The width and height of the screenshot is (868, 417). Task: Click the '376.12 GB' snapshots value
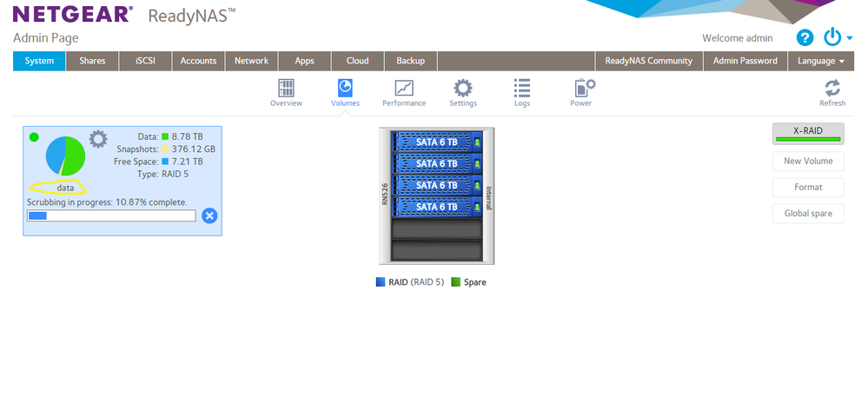[x=193, y=149]
